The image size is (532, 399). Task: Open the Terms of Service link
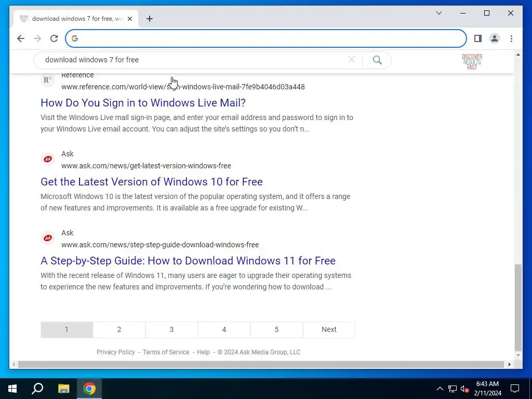coord(166,352)
